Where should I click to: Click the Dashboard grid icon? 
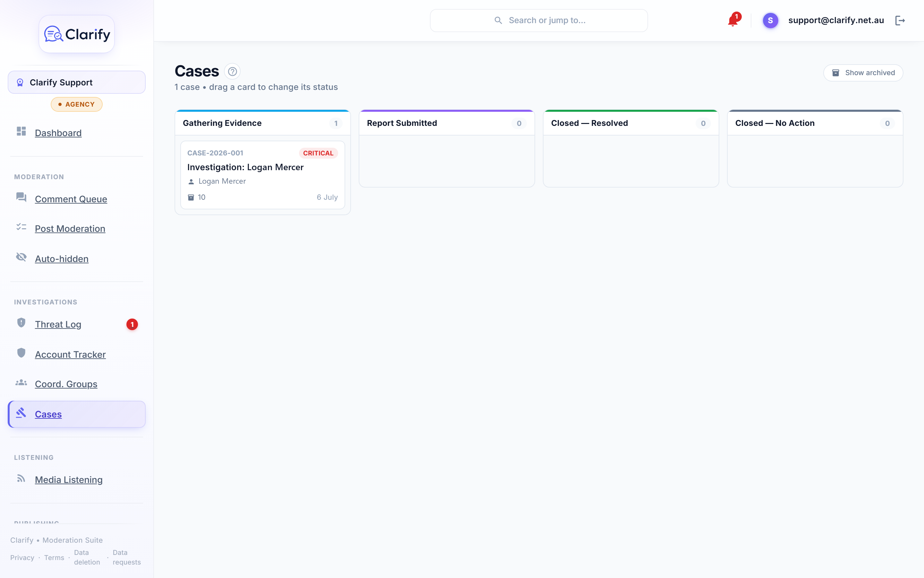tap(21, 131)
